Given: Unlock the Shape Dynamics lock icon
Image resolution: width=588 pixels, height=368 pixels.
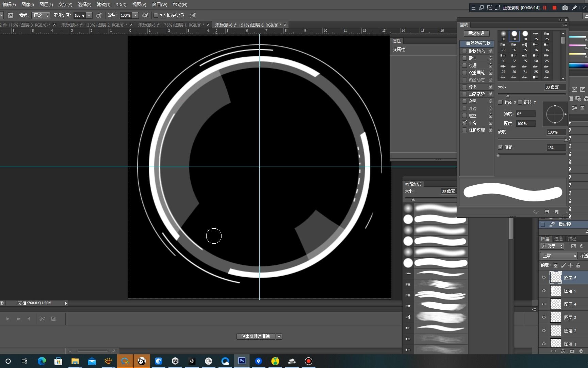Looking at the screenshot, I should (x=491, y=51).
